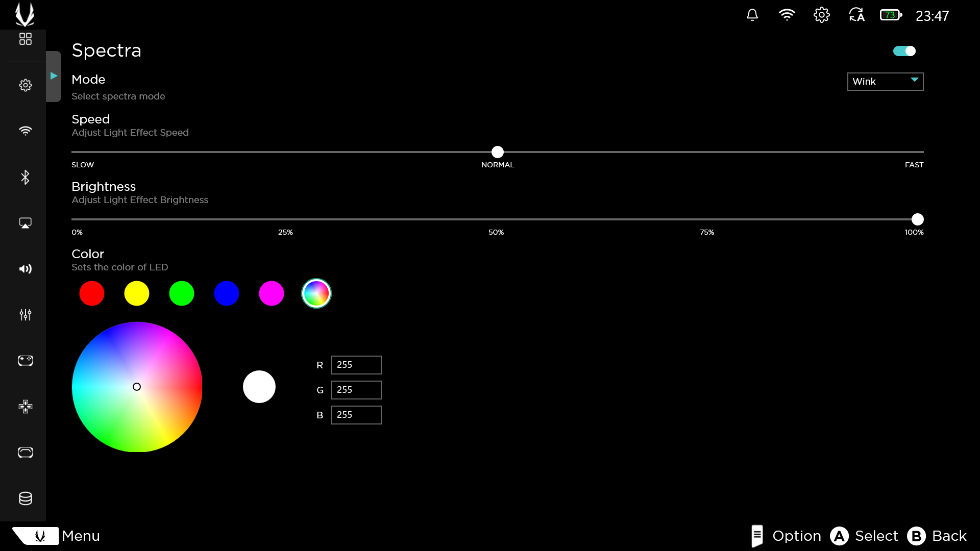The height and width of the screenshot is (551, 980).
Task: Click the 0% mark under Brightness slider
Action: coord(77,232)
